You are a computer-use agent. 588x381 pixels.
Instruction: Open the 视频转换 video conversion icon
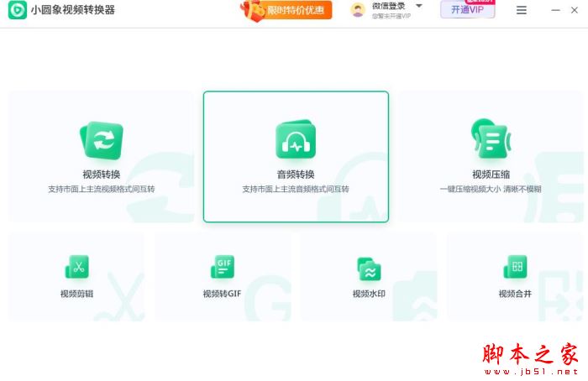point(102,140)
